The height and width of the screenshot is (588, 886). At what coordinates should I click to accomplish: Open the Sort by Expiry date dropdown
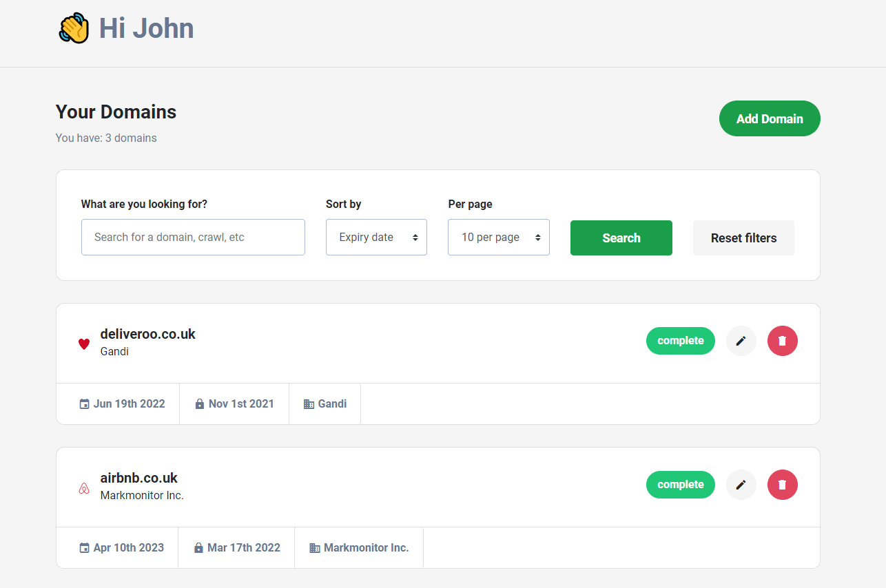pyautogui.click(x=376, y=237)
